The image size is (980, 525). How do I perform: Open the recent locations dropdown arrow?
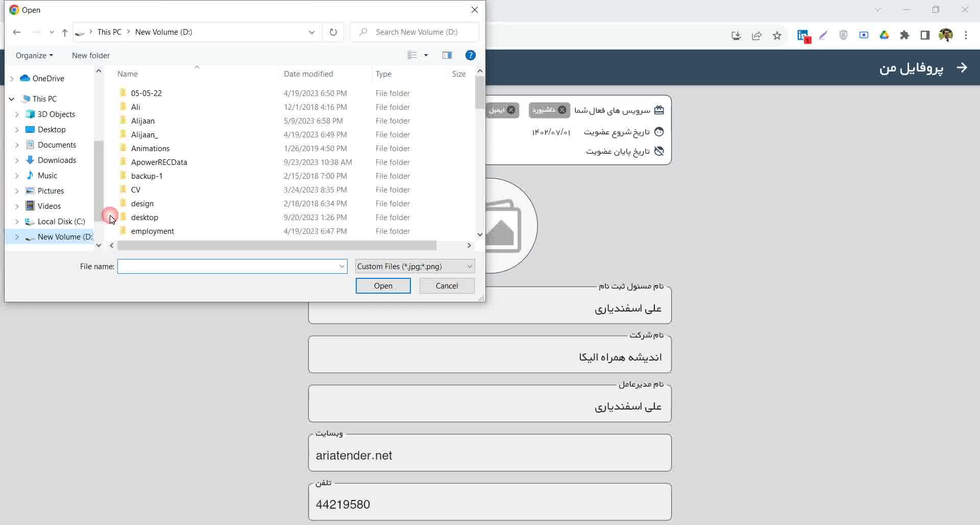click(52, 32)
